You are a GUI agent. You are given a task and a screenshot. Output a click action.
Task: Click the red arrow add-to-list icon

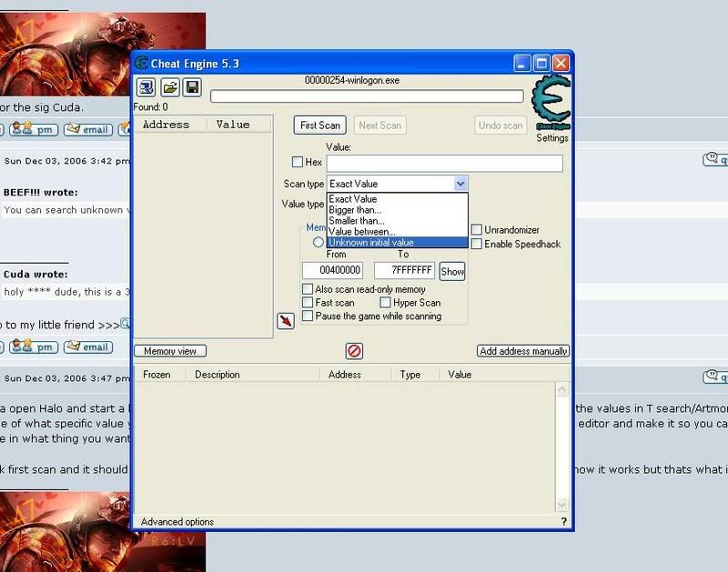[286, 321]
